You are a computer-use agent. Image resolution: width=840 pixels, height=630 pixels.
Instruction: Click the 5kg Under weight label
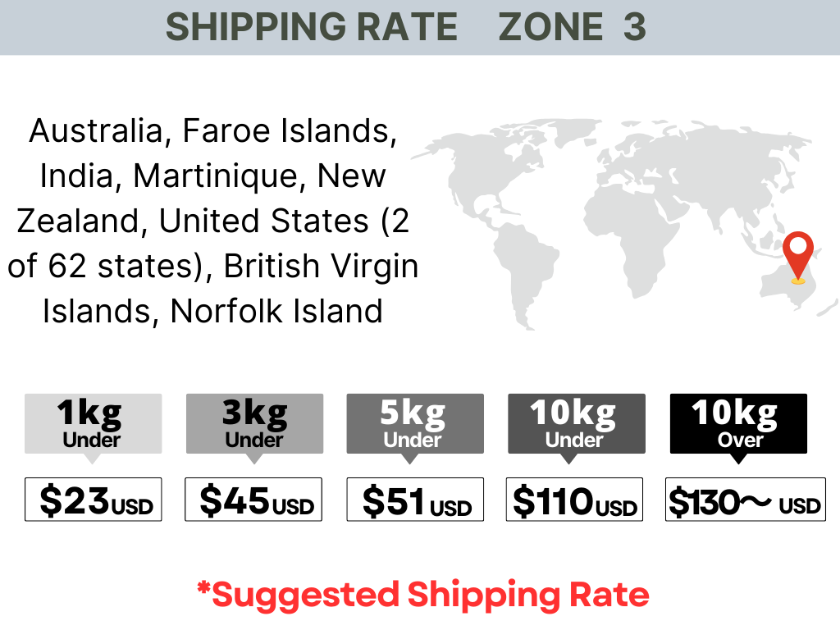tap(414, 423)
